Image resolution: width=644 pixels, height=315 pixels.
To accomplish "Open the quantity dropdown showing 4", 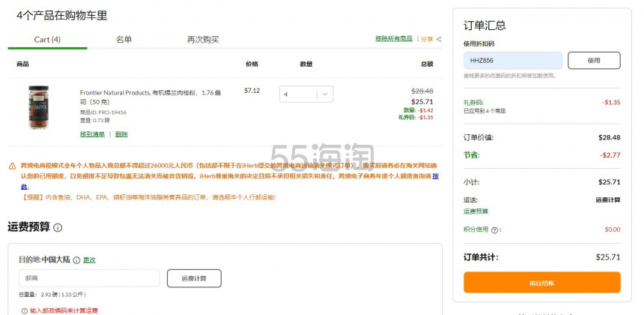I will [x=306, y=94].
